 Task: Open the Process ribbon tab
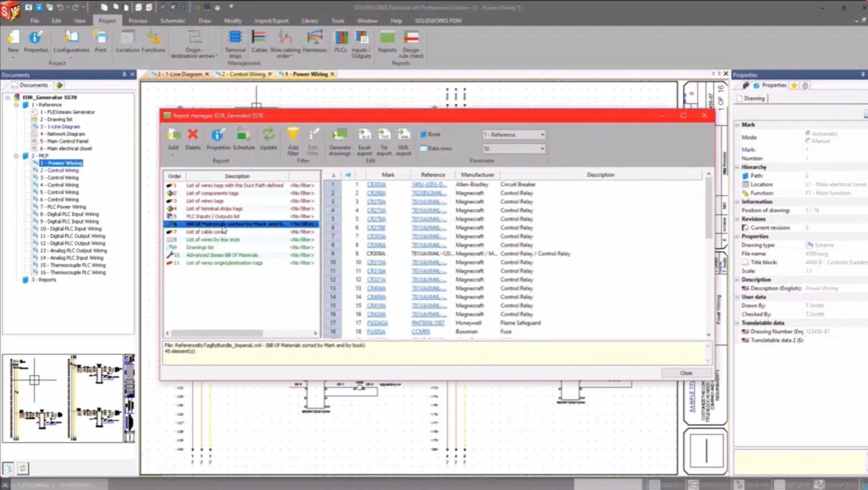coord(138,20)
